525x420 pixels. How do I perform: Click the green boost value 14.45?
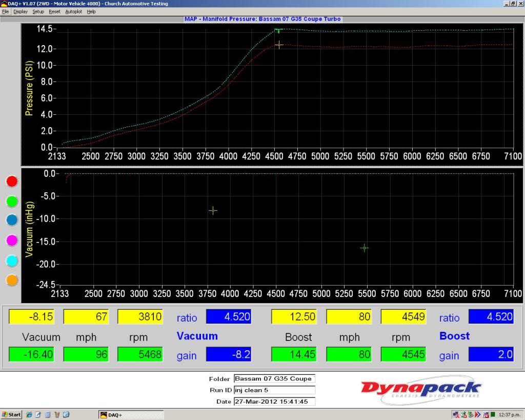294,354
